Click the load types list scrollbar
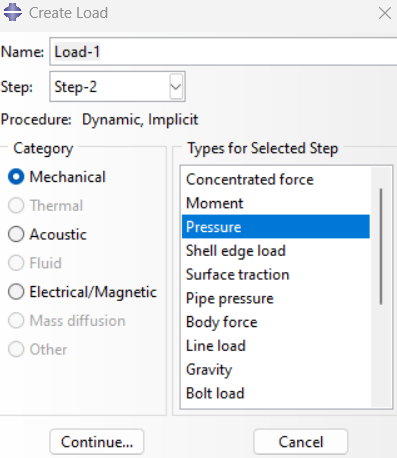 coord(381,247)
